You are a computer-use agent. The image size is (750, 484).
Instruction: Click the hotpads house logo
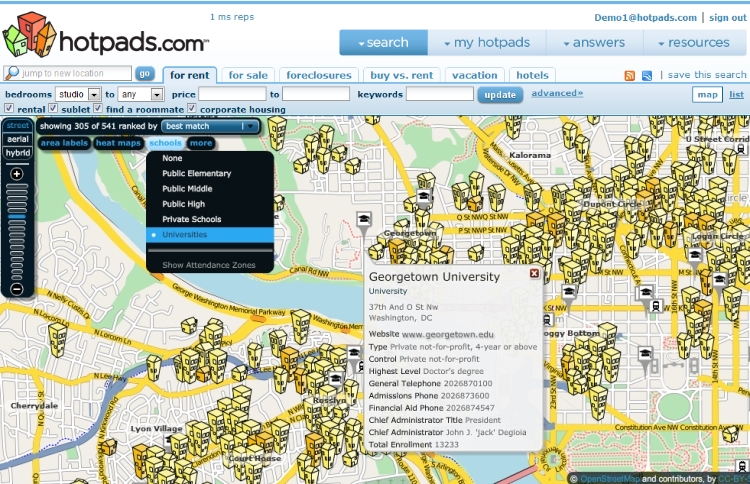[x=30, y=35]
